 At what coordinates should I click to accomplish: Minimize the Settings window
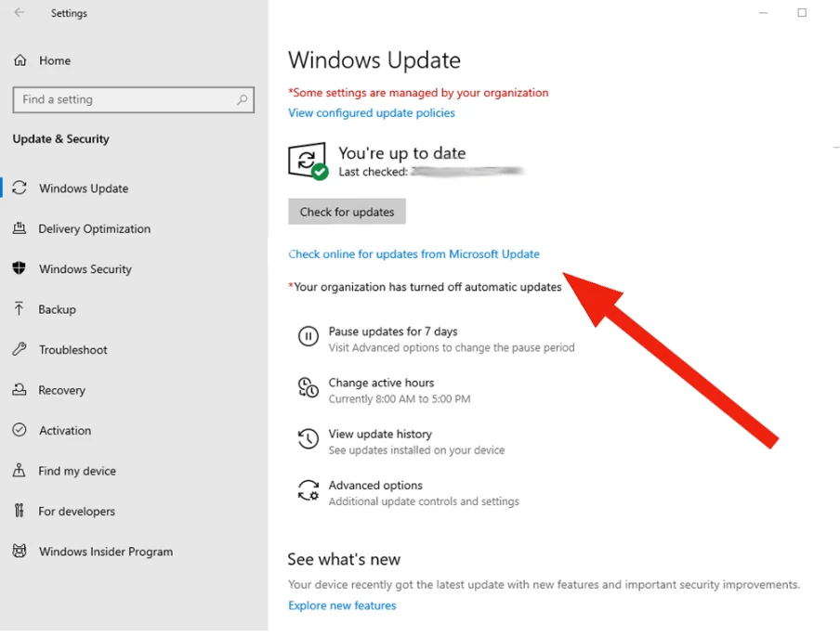(764, 13)
